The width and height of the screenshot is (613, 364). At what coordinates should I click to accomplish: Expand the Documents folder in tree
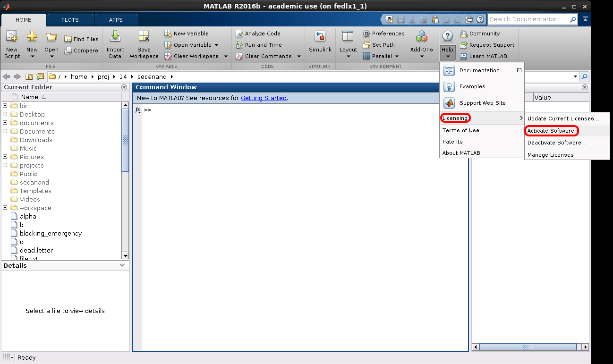coord(5,131)
